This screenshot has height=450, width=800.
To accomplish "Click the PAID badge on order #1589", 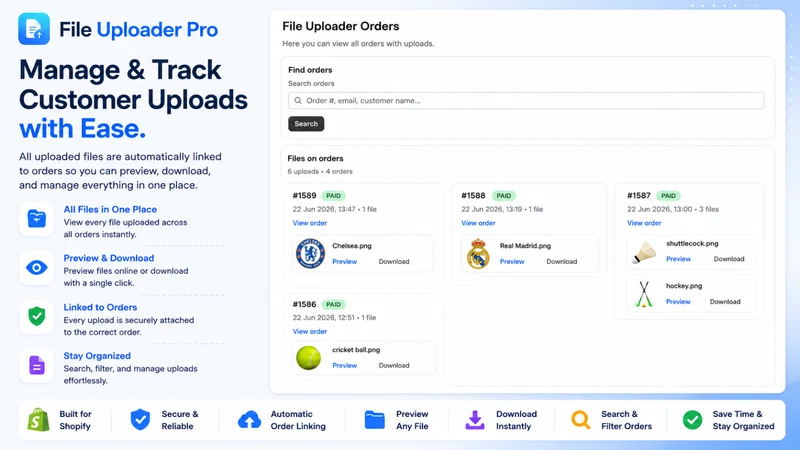I will click(334, 195).
